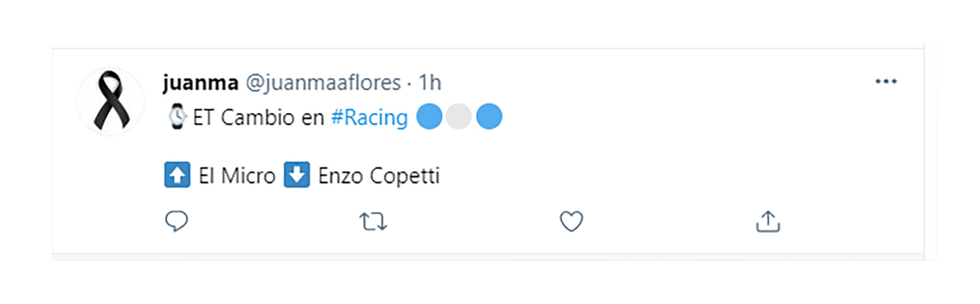Share the tweet via the upload icon
The width and height of the screenshot is (980, 304).
click(x=768, y=221)
